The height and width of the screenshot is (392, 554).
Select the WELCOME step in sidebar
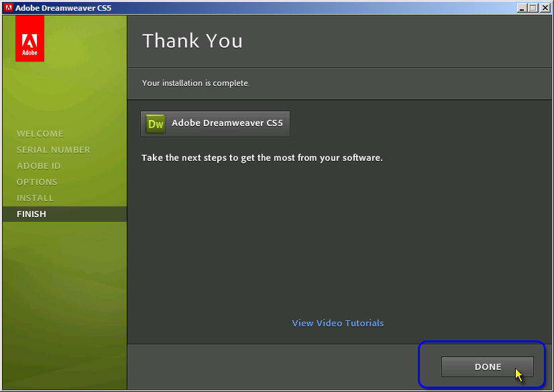coord(40,134)
